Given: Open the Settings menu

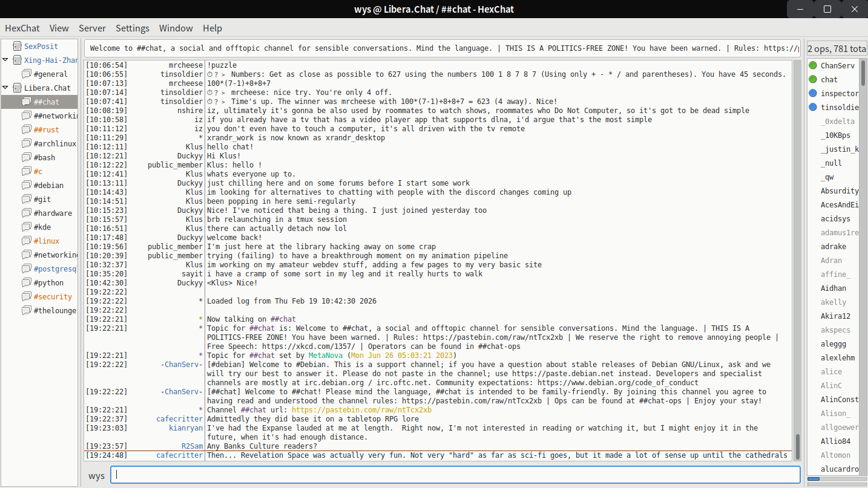Looking at the screenshot, I should [x=133, y=28].
